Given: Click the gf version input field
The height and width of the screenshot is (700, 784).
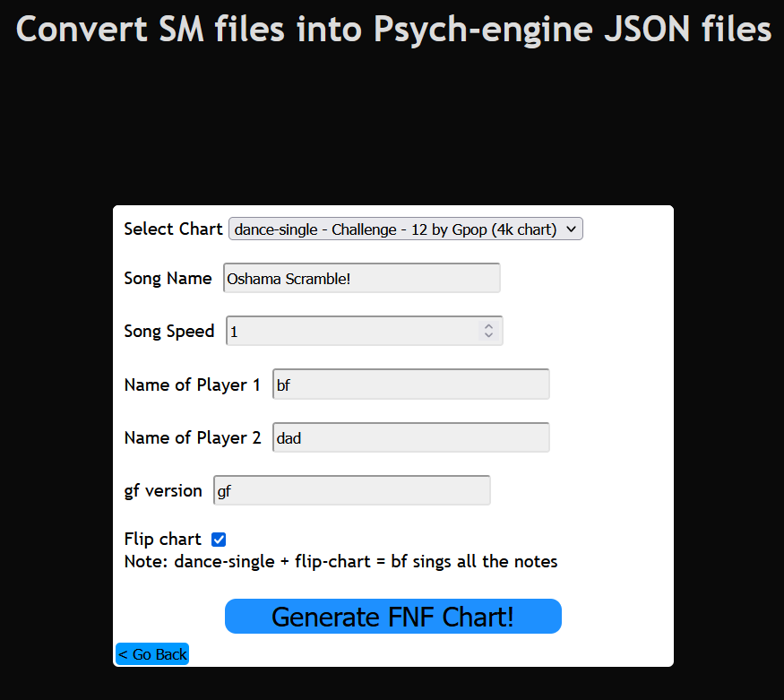Looking at the screenshot, I should click(352, 490).
